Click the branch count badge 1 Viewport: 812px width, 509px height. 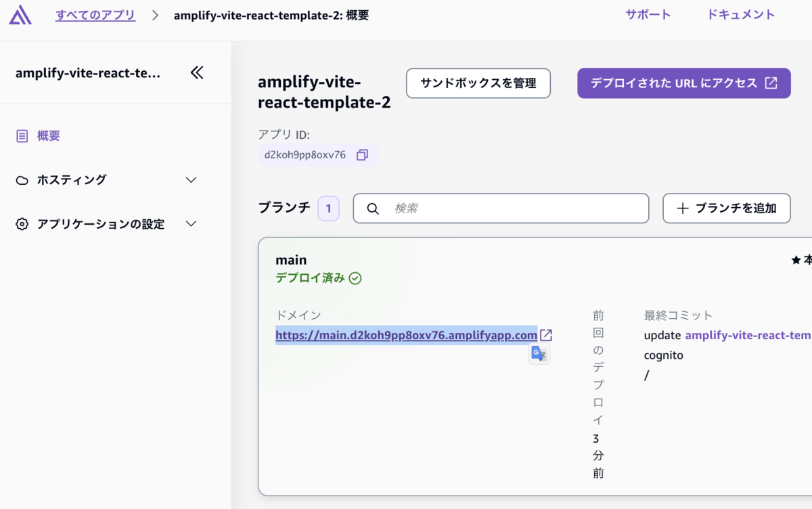click(328, 208)
